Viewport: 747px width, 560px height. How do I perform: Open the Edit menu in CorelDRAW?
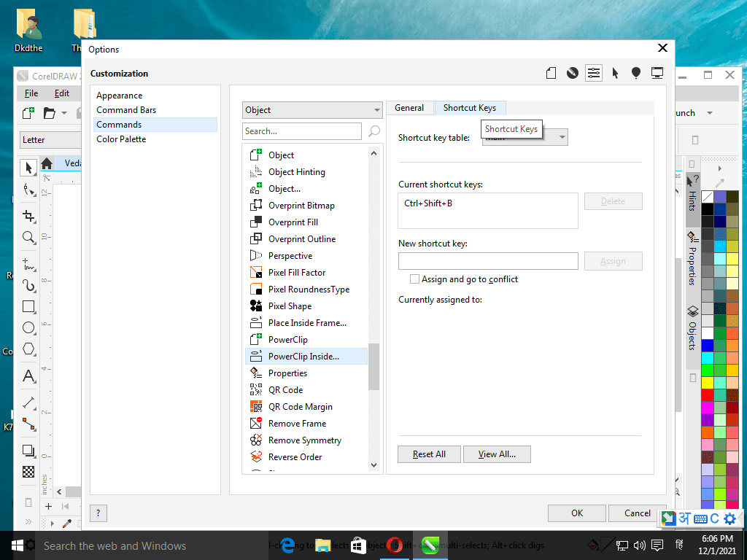(x=61, y=93)
